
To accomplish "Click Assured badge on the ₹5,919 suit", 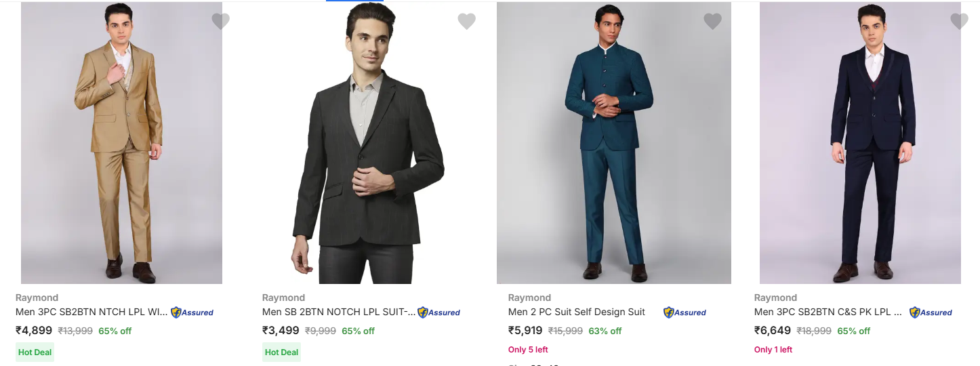I will pyautogui.click(x=685, y=312).
